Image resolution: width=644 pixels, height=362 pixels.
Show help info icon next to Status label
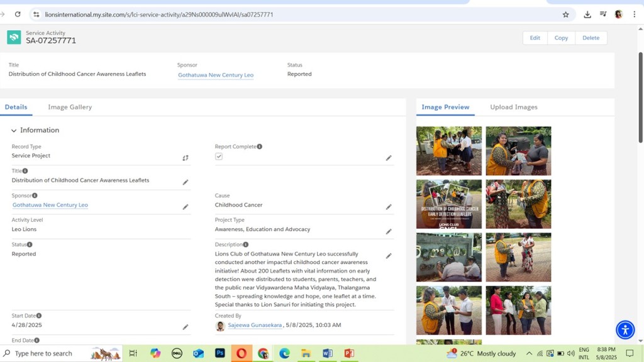coord(30,244)
